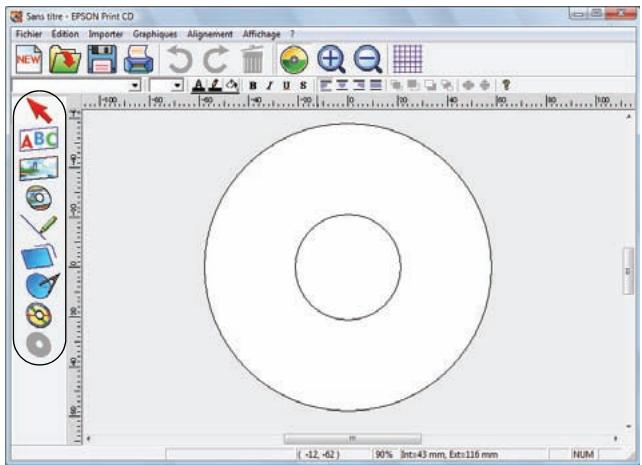Click the gray disc icon in sidebar
The image size is (642, 465).
[x=38, y=344]
